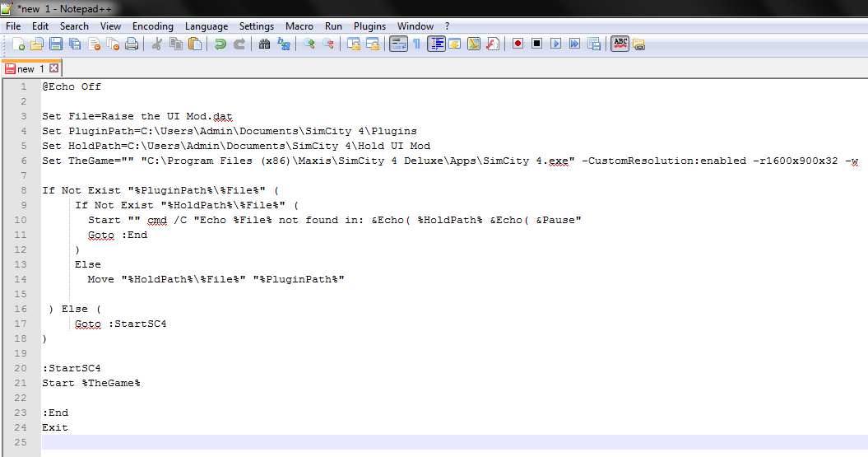Open the View menu
The height and width of the screenshot is (457, 868).
(110, 26)
